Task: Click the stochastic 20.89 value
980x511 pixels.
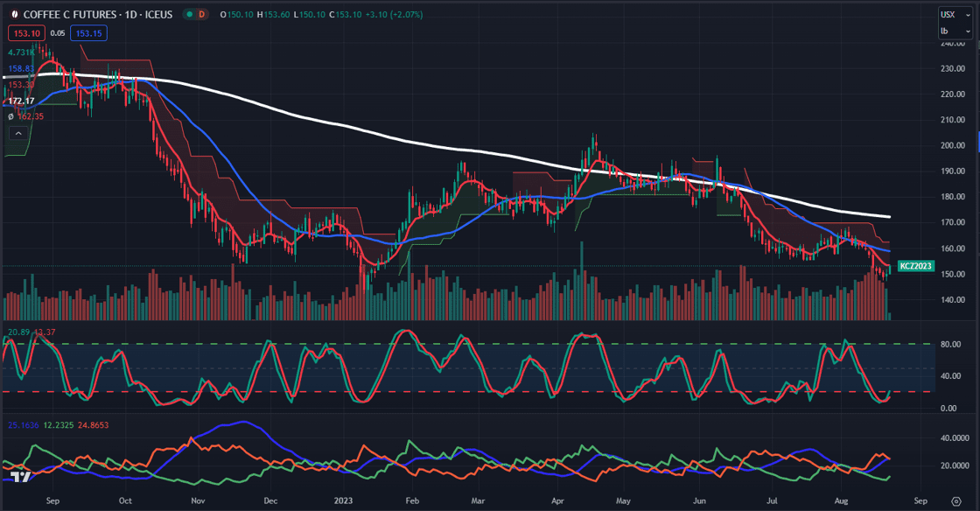Action: pyautogui.click(x=18, y=332)
